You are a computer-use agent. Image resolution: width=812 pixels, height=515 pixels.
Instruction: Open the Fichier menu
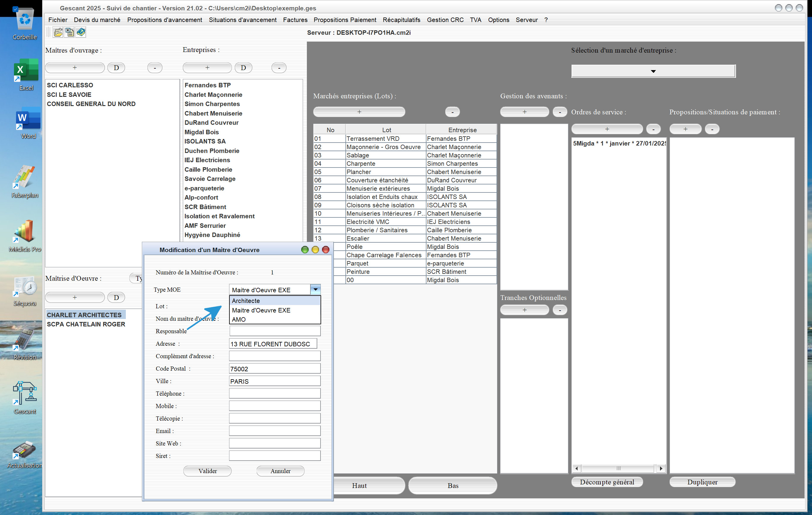[x=58, y=20]
